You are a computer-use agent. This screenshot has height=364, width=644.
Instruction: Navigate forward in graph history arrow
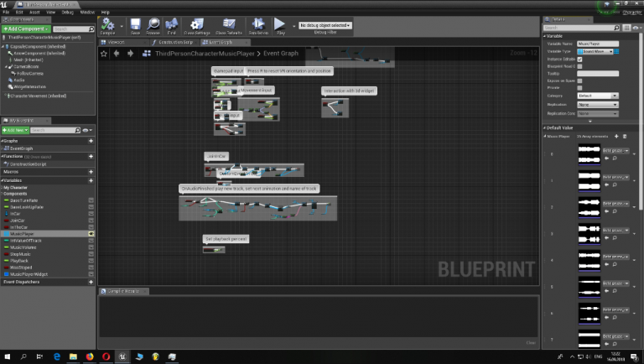pyautogui.click(x=130, y=54)
